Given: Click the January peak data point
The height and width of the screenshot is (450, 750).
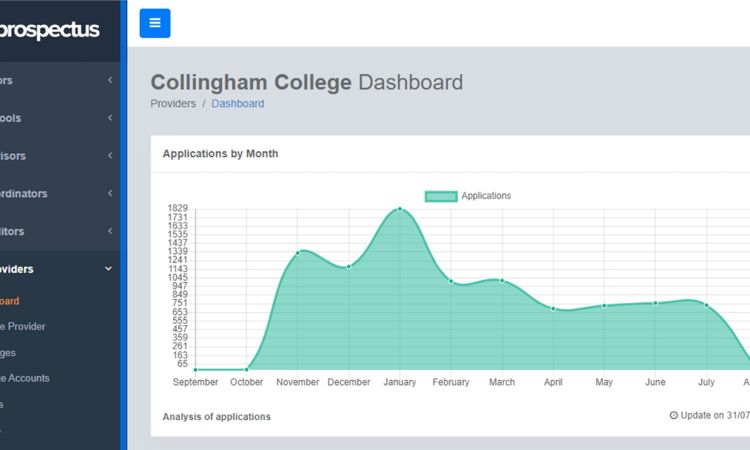Looking at the screenshot, I should (400, 209).
